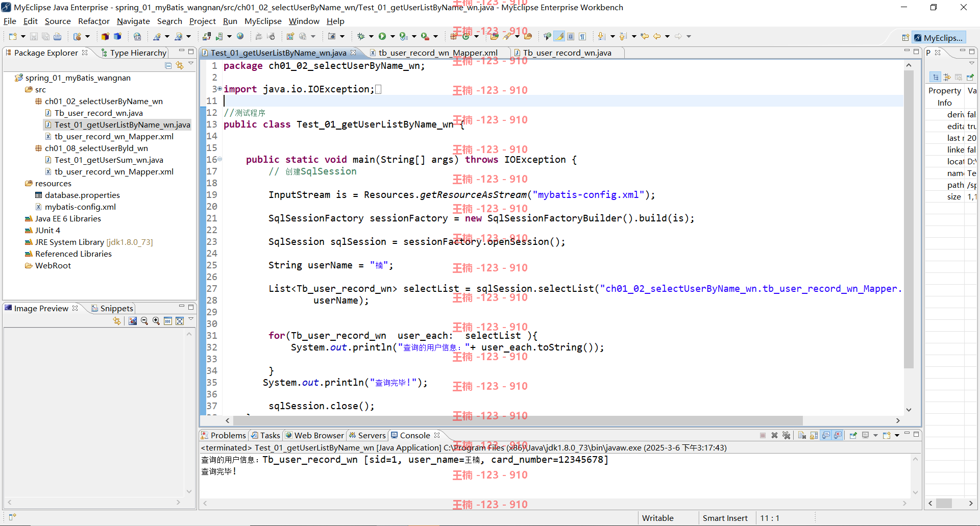
Task: Switch to MyEclipse perspective button
Action: [938, 37]
